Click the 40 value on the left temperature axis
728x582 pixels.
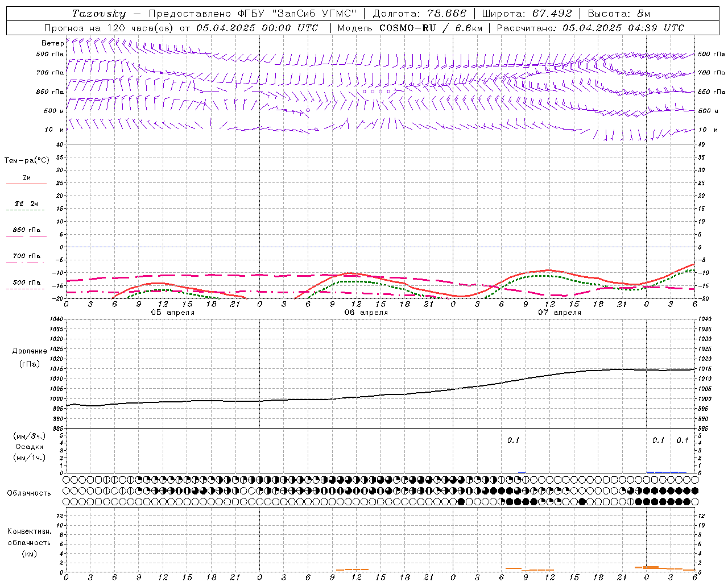pos(60,144)
